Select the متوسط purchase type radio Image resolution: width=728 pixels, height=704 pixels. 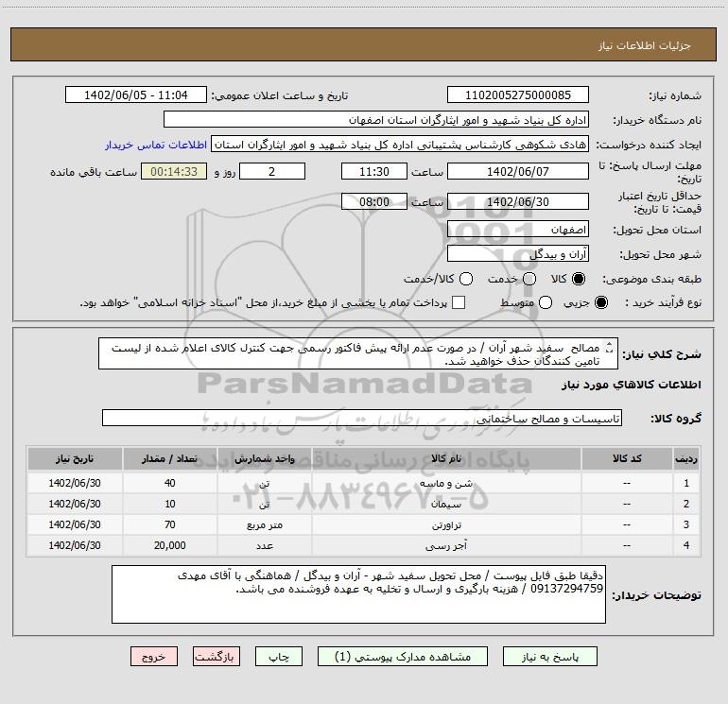(x=546, y=302)
